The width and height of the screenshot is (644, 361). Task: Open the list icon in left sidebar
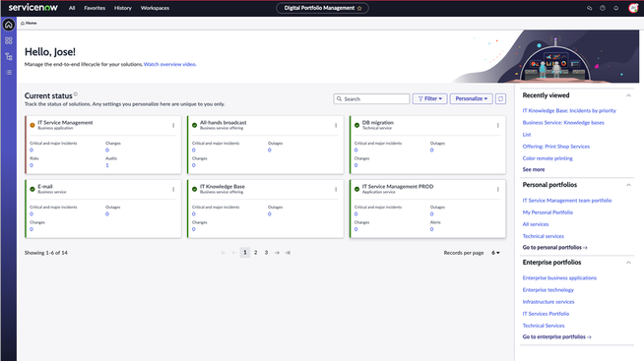tap(9, 72)
